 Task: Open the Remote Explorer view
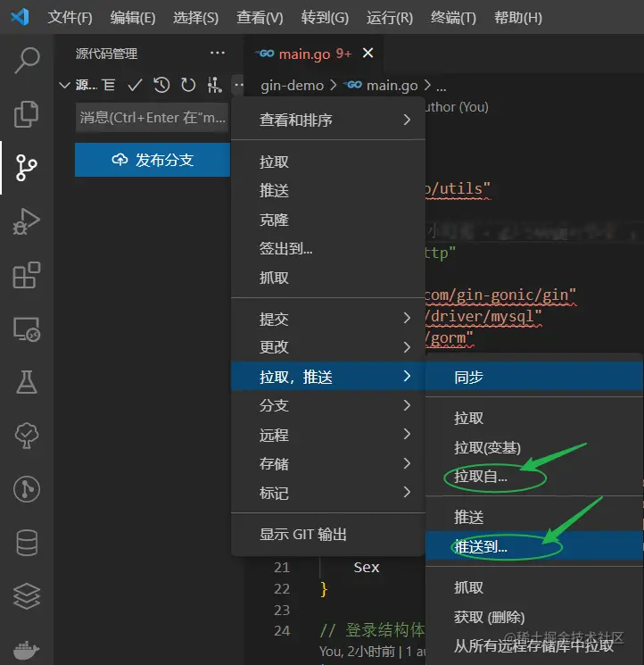click(26, 329)
